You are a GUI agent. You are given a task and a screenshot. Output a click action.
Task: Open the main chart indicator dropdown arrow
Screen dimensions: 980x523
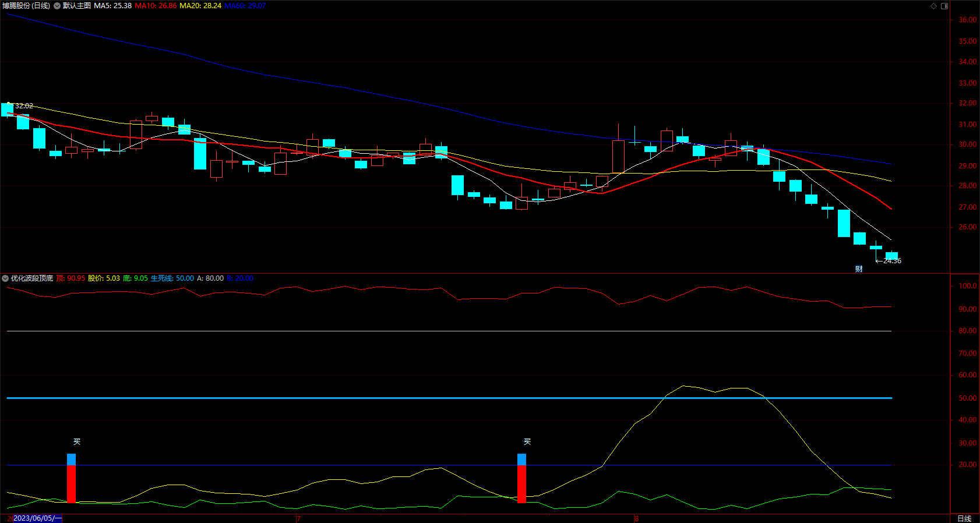(x=57, y=6)
